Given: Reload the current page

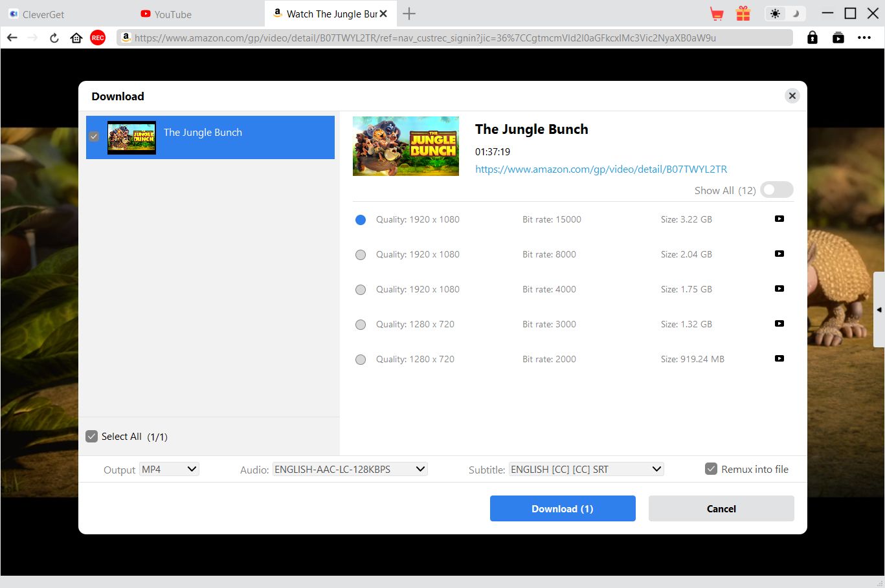Looking at the screenshot, I should point(54,38).
